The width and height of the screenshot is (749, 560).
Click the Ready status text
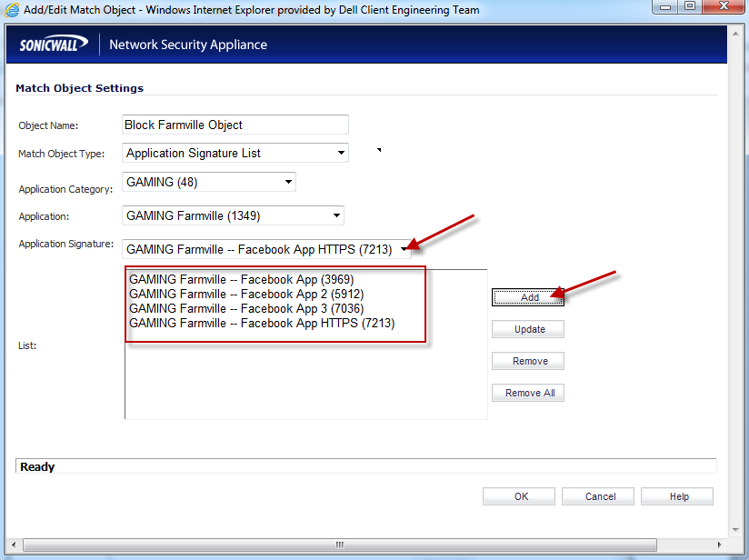click(x=37, y=467)
